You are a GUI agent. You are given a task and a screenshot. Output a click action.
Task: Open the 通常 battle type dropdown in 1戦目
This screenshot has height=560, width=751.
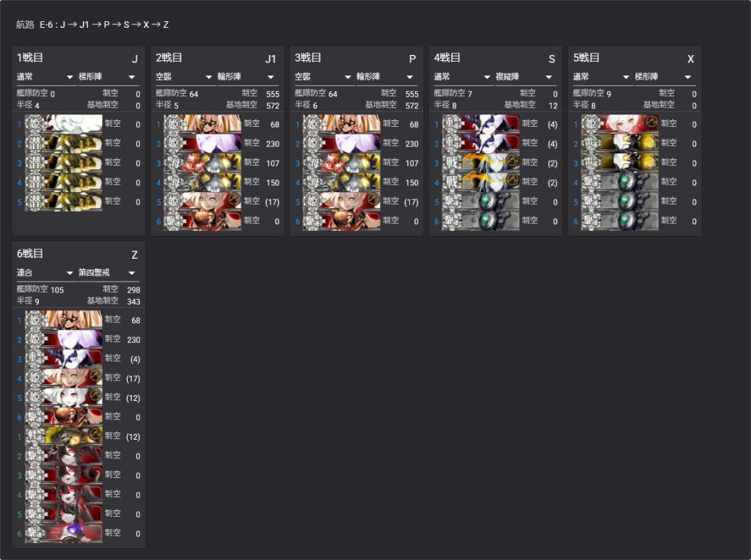[x=45, y=77]
